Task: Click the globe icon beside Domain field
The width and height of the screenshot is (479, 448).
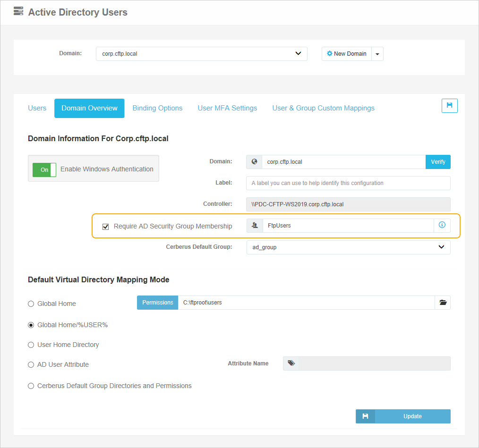Action: (254, 161)
